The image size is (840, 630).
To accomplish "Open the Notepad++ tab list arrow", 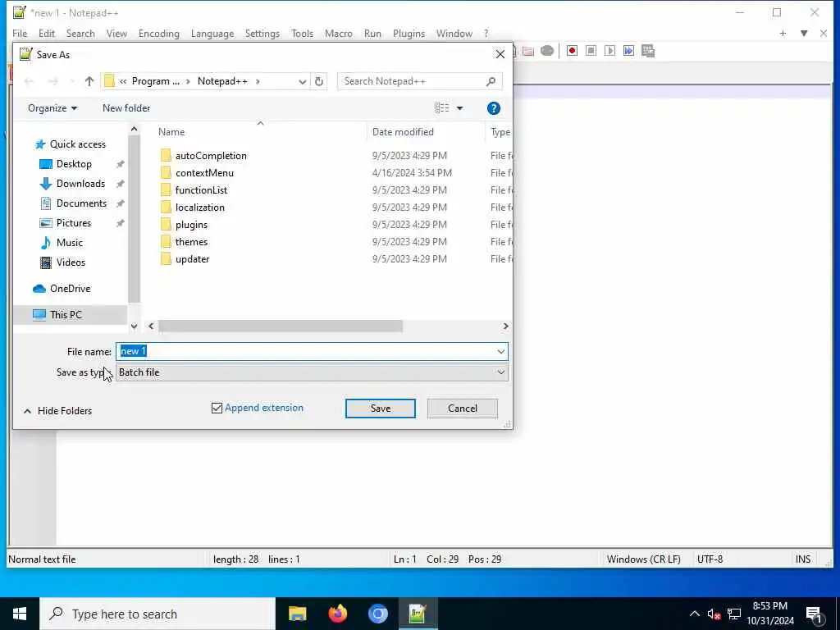I will [x=804, y=33].
